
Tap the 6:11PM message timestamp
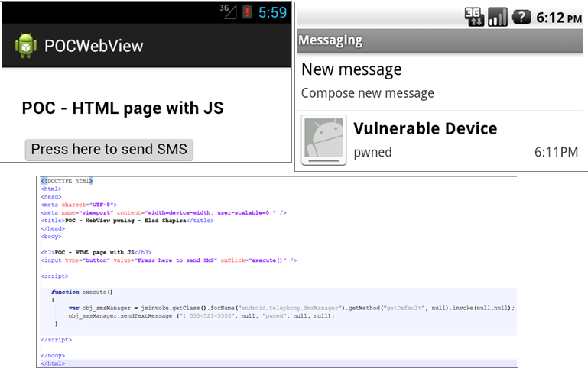(x=556, y=152)
